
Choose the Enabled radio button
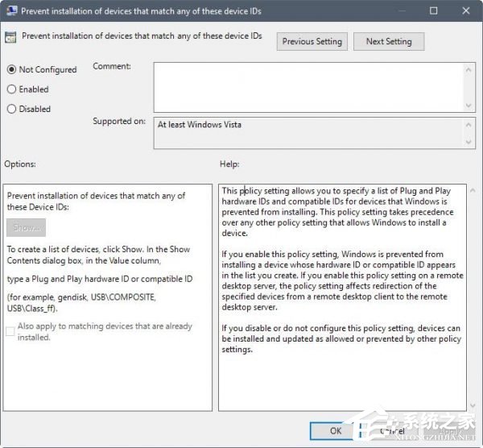point(11,89)
